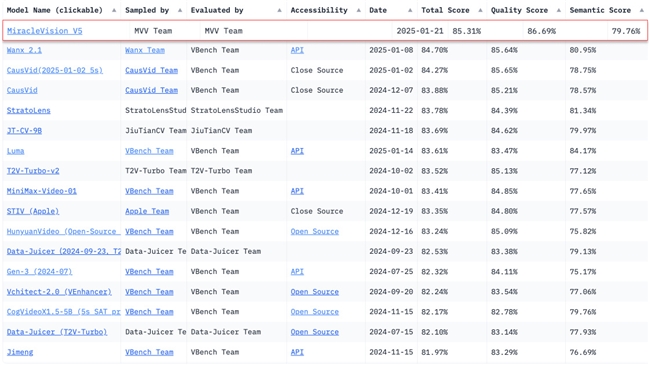Sort by Model Name column arrow
650x365 pixels.
coord(114,10)
